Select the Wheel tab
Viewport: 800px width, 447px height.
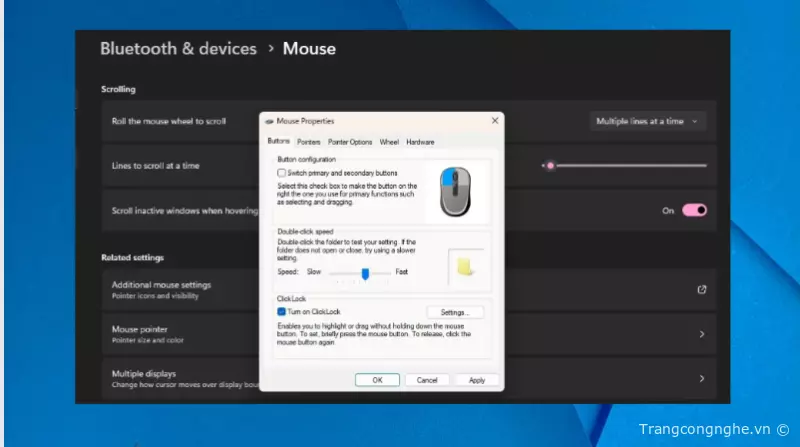point(389,142)
